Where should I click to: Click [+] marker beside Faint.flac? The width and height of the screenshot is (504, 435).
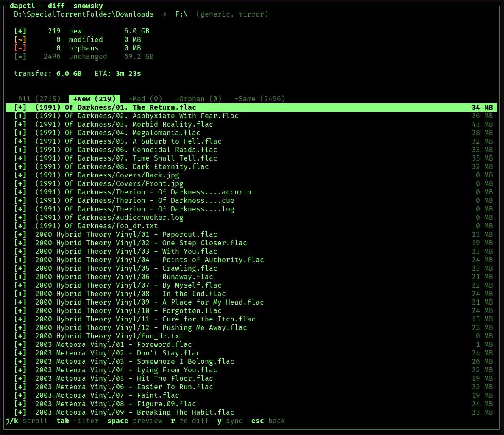pos(20,396)
